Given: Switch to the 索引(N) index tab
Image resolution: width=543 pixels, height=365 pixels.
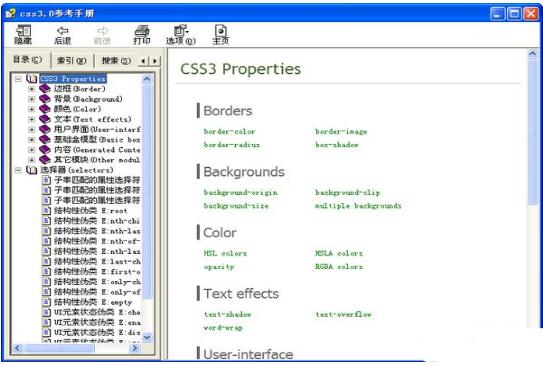Looking at the screenshot, I should pyautogui.click(x=72, y=61).
